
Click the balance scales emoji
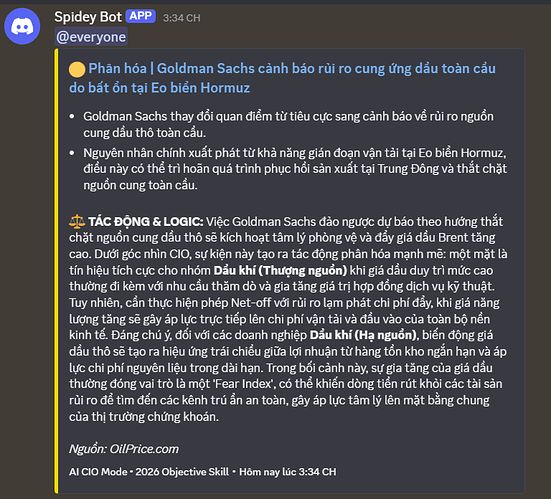(77, 221)
